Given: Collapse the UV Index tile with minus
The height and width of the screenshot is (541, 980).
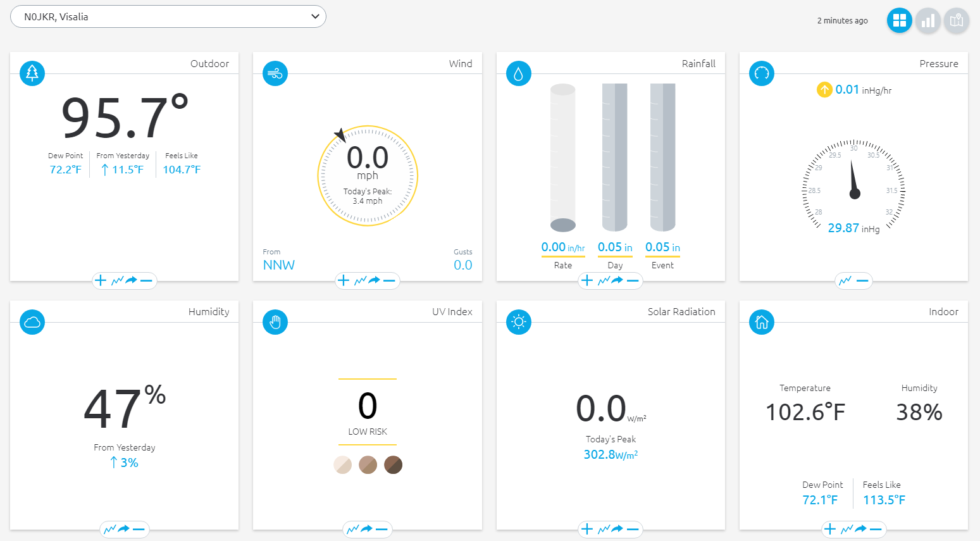Looking at the screenshot, I should 382,529.
